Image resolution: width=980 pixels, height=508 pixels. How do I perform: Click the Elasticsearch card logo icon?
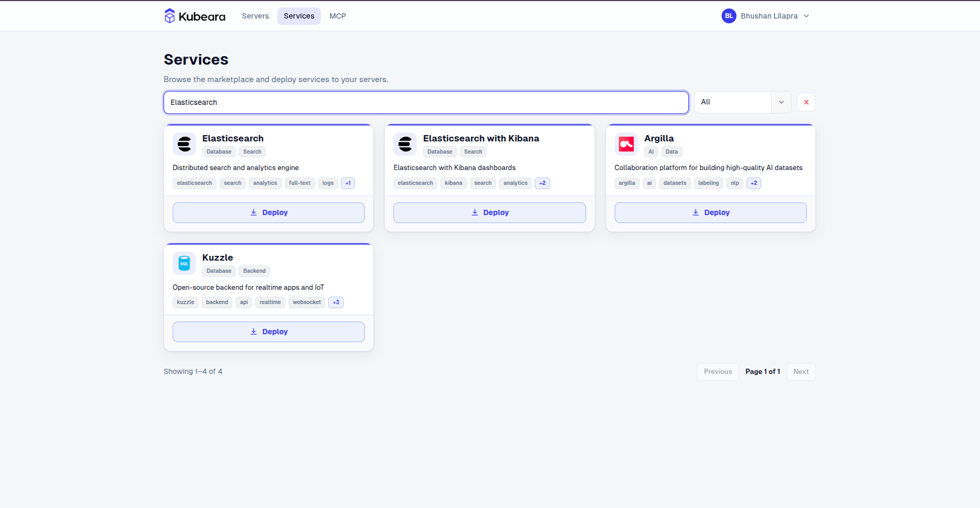tap(184, 144)
